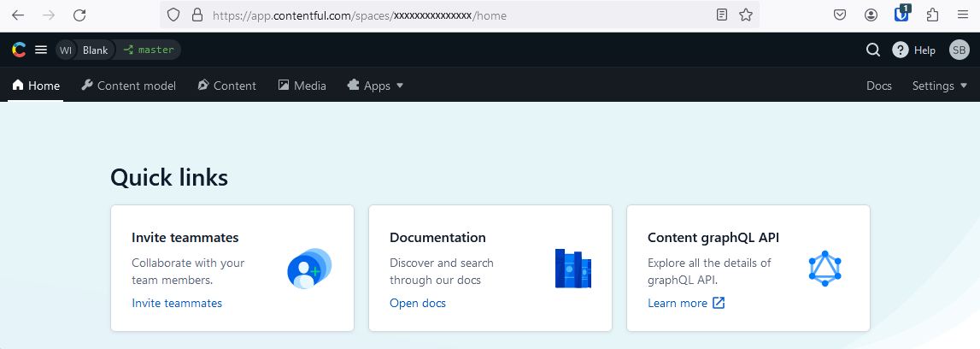The height and width of the screenshot is (349, 980).
Task: Click the graphQL logo illustration
Action: click(x=825, y=269)
